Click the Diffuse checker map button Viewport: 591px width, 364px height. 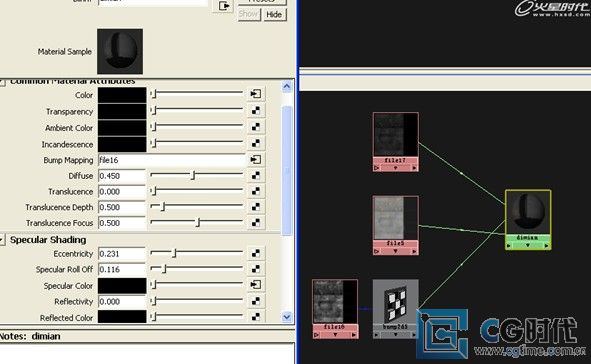tap(256, 176)
